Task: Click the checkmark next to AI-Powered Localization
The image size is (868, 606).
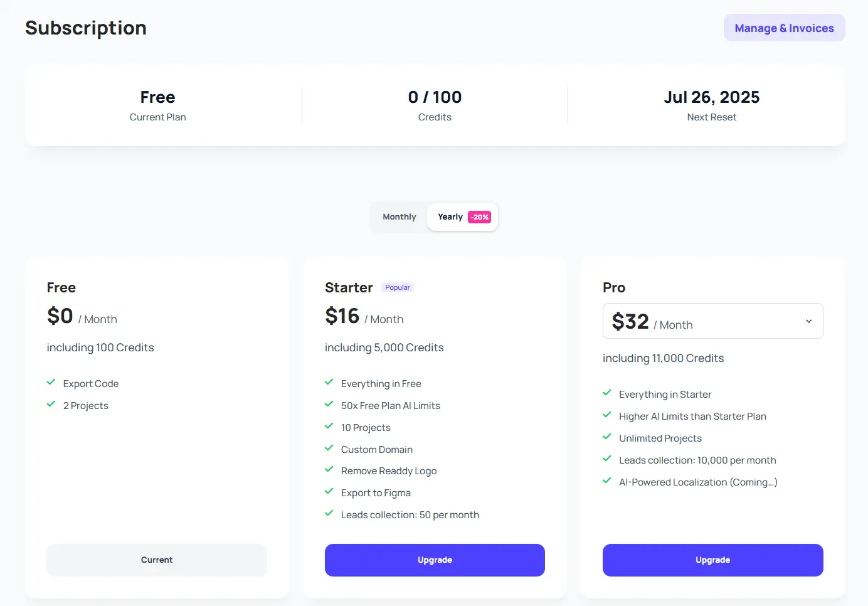Action: pyautogui.click(x=607, y=481)
